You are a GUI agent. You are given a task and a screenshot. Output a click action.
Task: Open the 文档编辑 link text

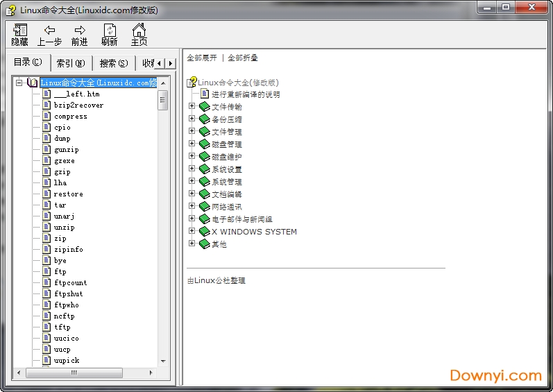point(227,194)
